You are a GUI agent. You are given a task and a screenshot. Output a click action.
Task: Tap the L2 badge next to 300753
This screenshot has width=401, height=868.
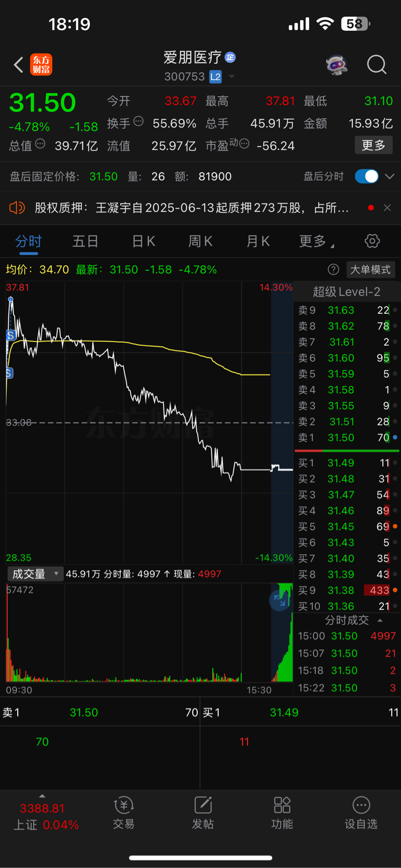tap(216, 77)
